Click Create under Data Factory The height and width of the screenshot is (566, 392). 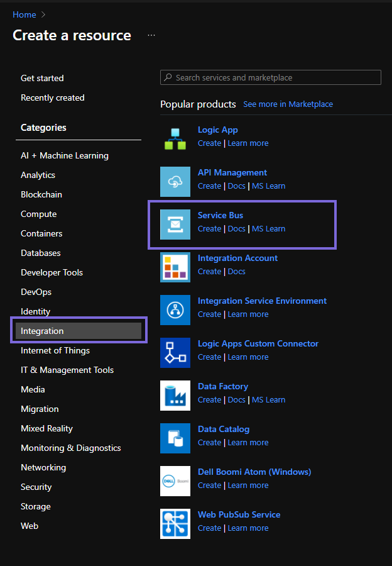pyautogui.click(x=210, y=400)
